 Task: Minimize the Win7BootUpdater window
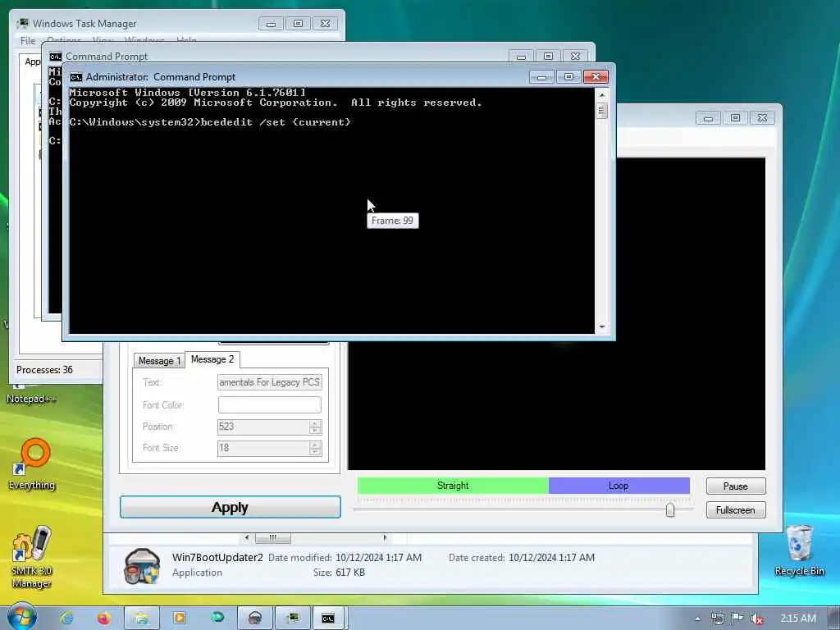click(708, 118)
